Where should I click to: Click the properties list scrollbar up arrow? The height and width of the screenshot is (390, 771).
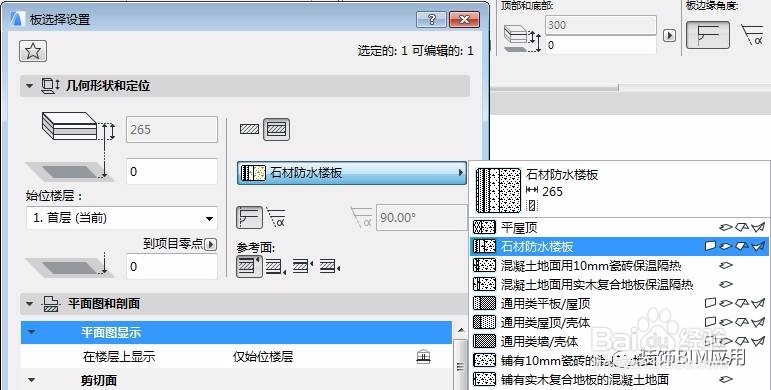[461, 330]
